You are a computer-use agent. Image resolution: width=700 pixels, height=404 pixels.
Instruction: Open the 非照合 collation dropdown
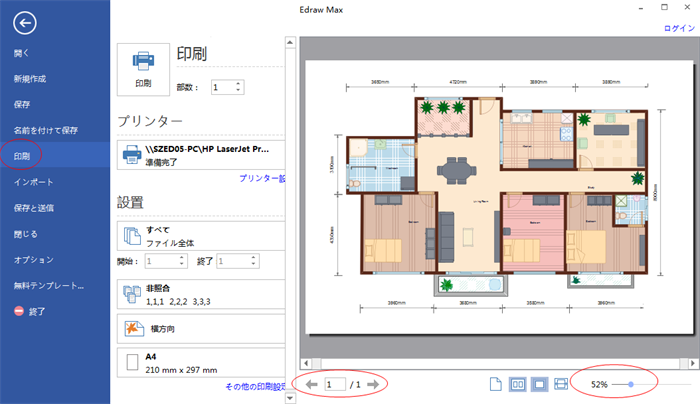tap(201, 295)
